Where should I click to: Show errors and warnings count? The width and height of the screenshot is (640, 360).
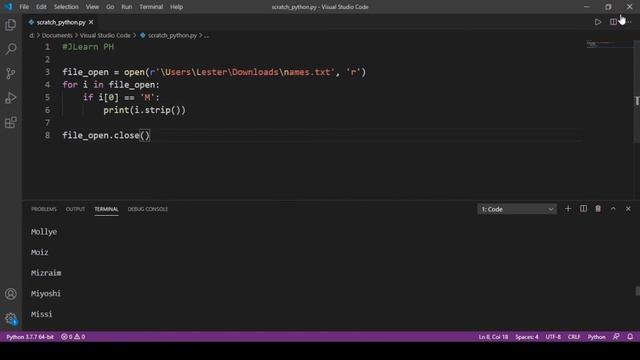[x=73, y=337]
